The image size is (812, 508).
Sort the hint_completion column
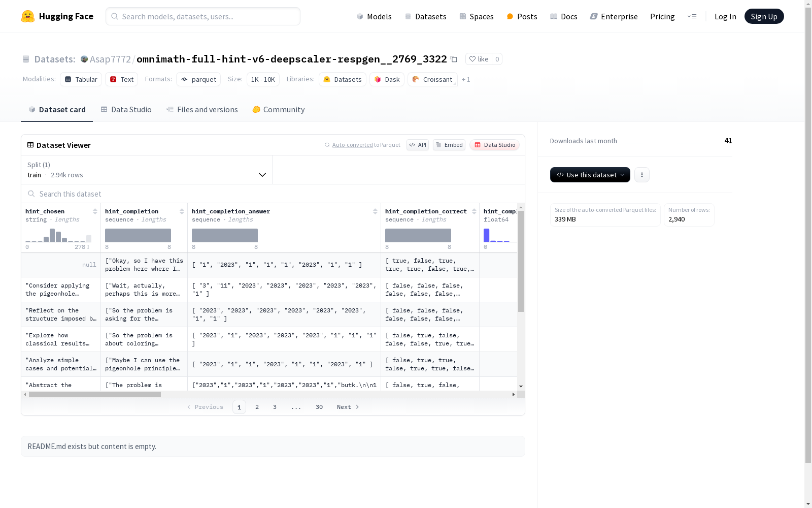(182, 211)
